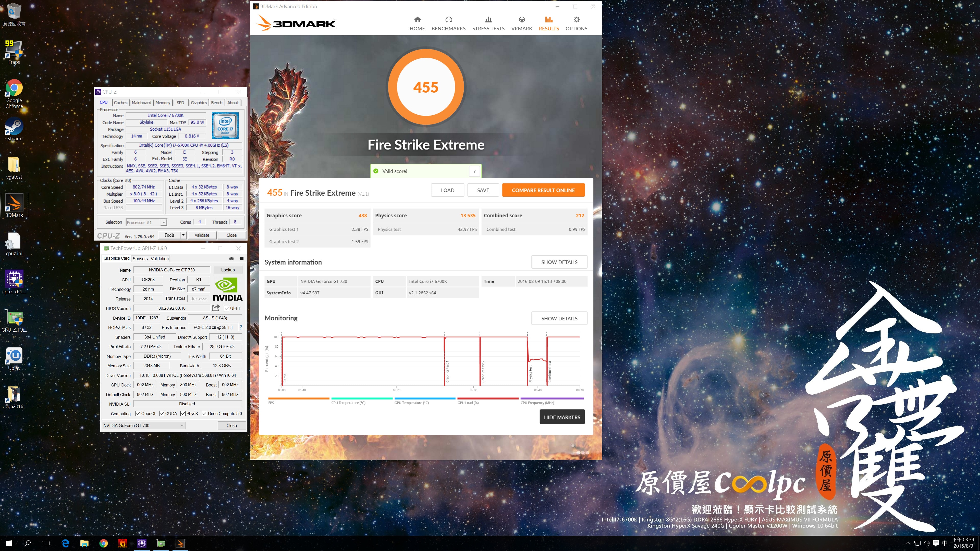
Task: Toggle the DirectCompute 5.0 checkbox
Action: click(x=204, y=413)
